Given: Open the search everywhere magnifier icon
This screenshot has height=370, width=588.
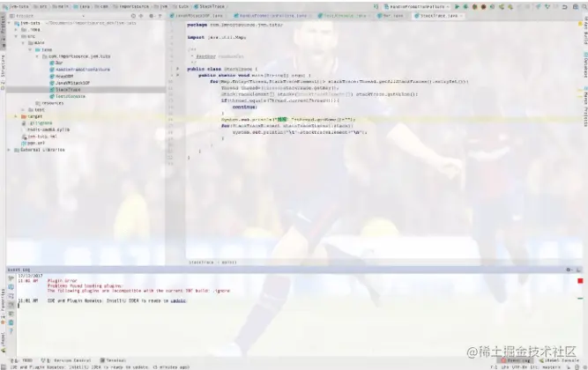Looking at the screenshot, I should click(x=584, y=7).
